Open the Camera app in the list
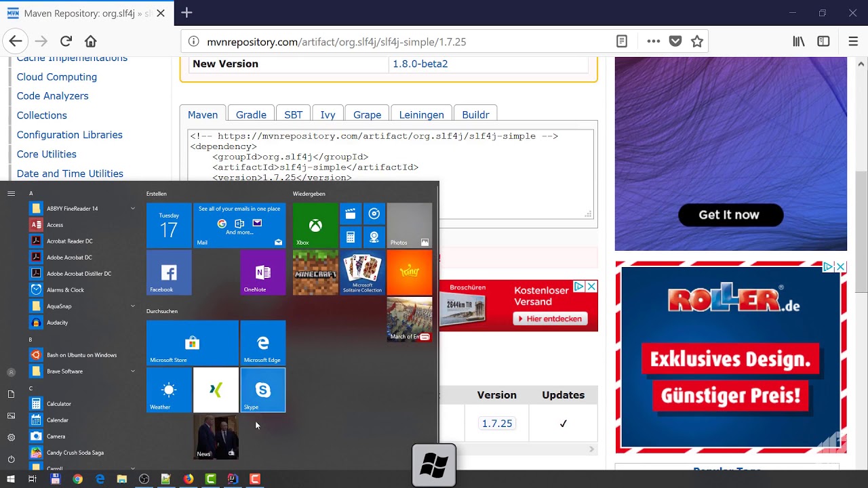Image resolution: width=868 pixels, height=488 pixels. pos(83,436)
